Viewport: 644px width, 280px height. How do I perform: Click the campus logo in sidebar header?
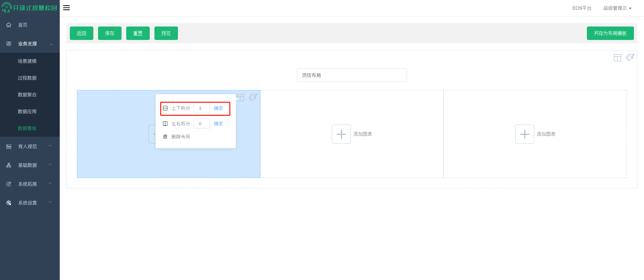[x=30, y=7]
